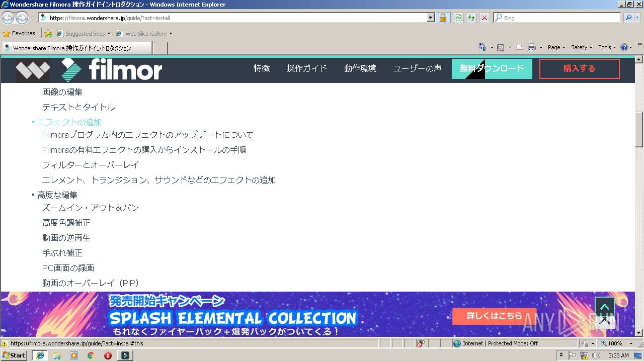
Task: Toggle Compatibility View icon
Action: (x=458, y=18)
